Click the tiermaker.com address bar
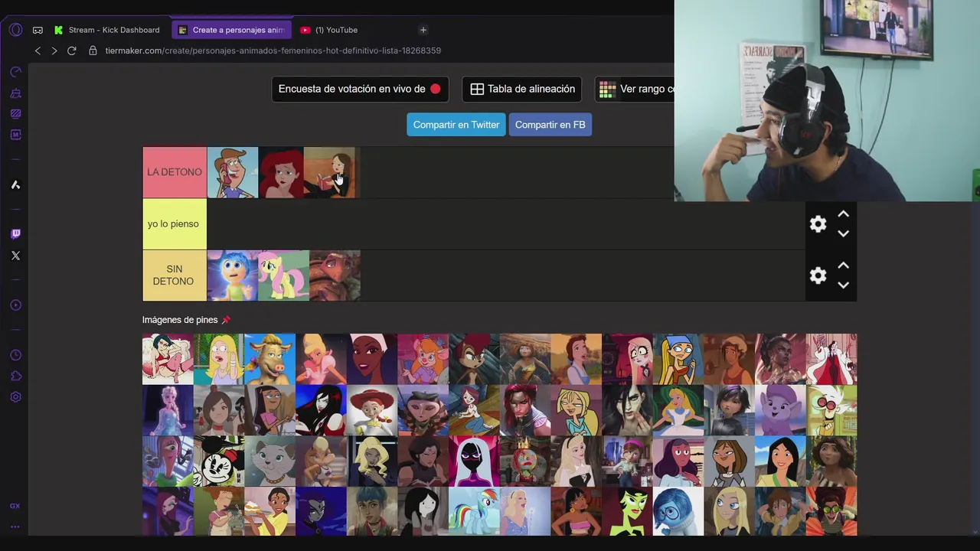The image size is (980, 551). click(x=273, y=51)
